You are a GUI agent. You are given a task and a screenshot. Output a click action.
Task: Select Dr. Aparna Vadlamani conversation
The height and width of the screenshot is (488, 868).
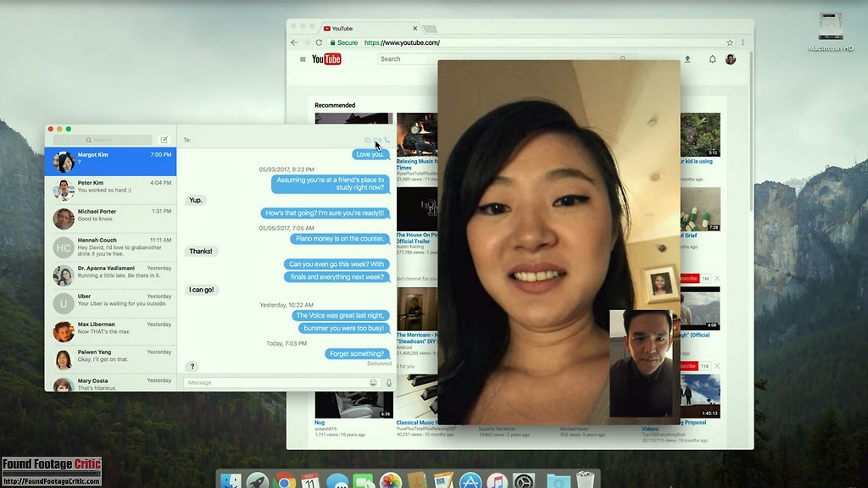[x=111, y=275]
